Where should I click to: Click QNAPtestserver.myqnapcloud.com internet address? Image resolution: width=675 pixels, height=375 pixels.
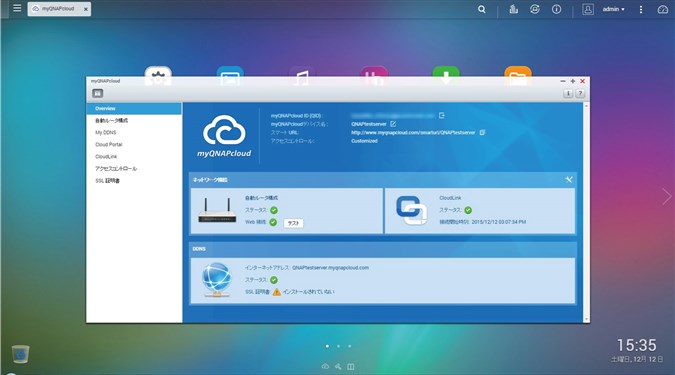point(330,267)
